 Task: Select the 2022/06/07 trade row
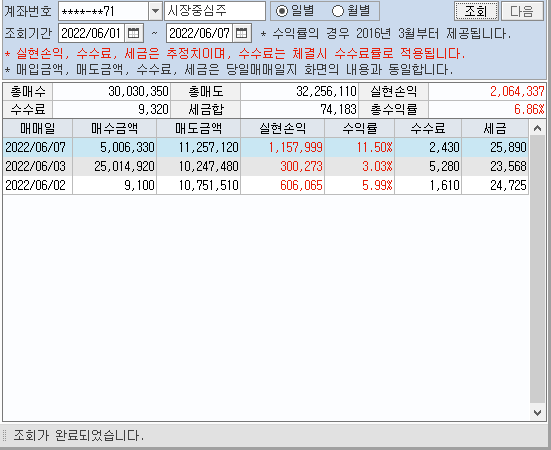point(266,147)
